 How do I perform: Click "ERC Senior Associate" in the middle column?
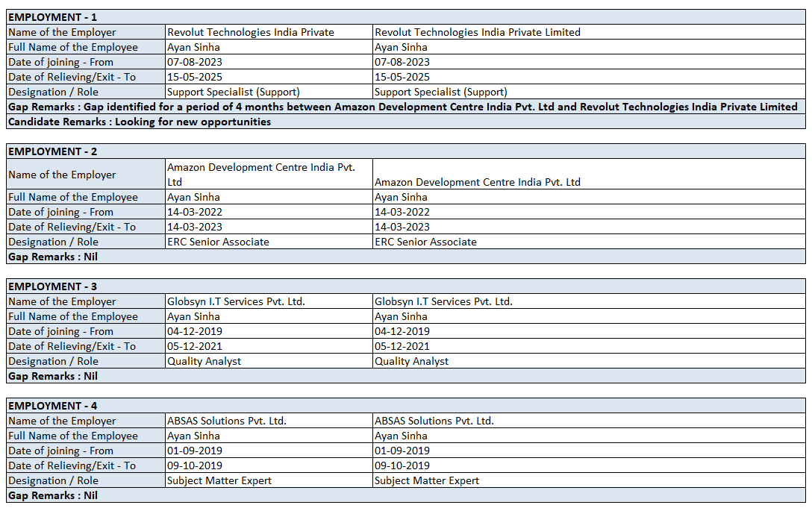219,242
